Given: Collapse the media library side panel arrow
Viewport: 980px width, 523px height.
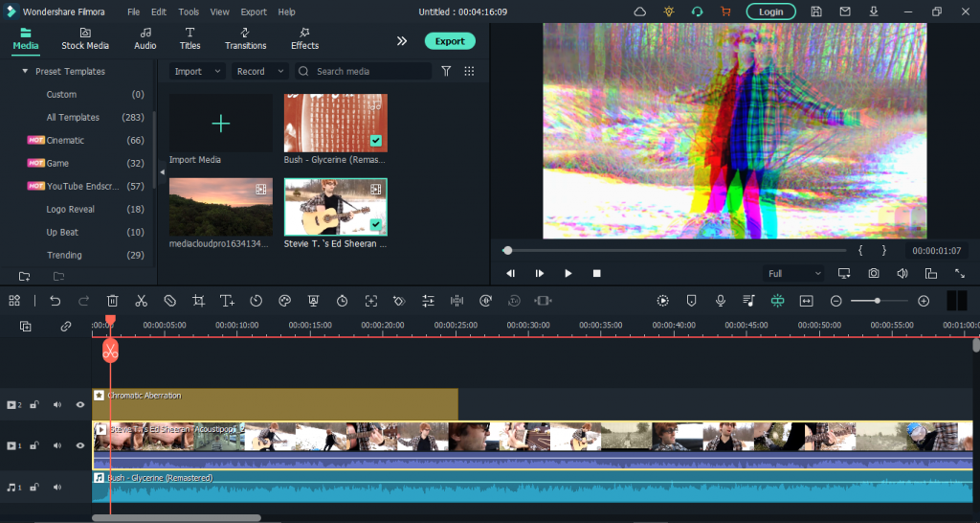Looking at the screenshot, I should point(163,172).
